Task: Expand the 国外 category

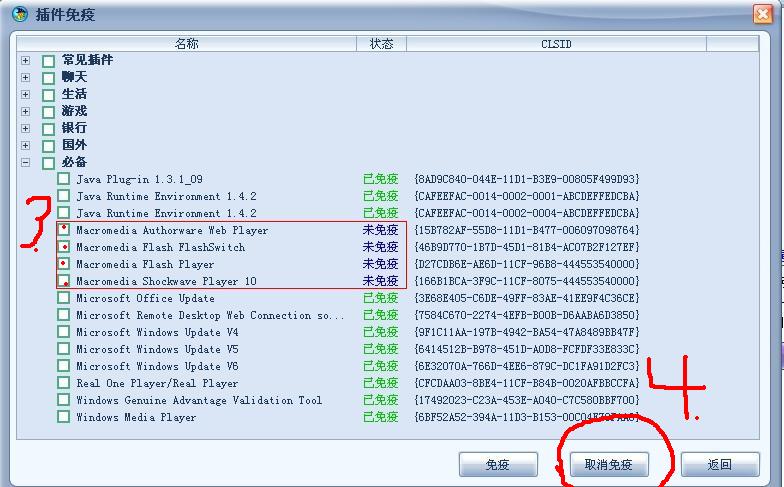Action: [x=26, y=146]
